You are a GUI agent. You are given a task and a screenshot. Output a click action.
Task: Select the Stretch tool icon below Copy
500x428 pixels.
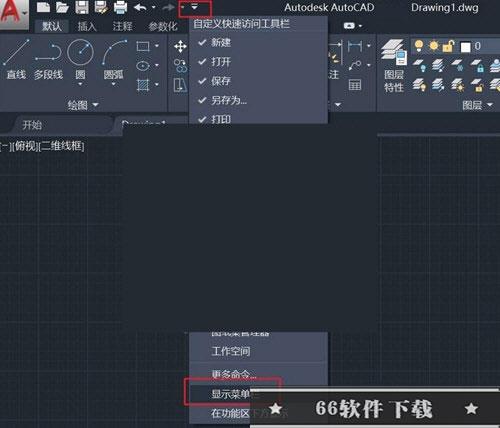tap(180, 85)
